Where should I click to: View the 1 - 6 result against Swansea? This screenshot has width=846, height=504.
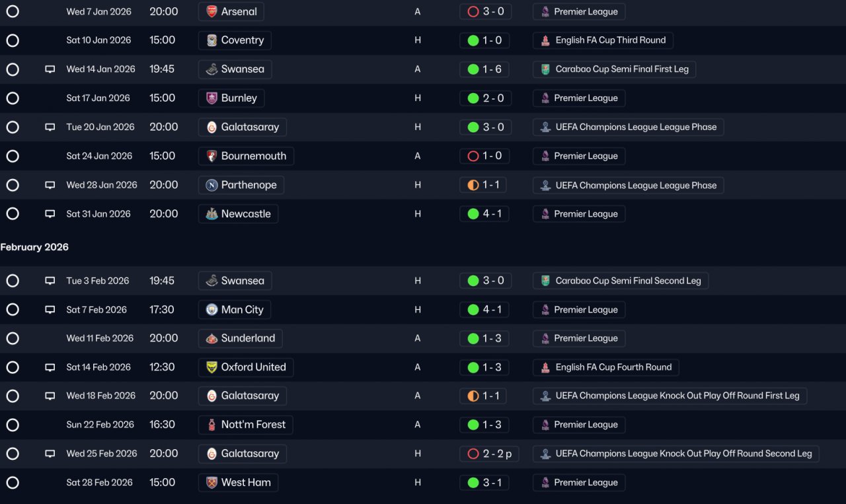pyautogui.click(x=484, y=69)
